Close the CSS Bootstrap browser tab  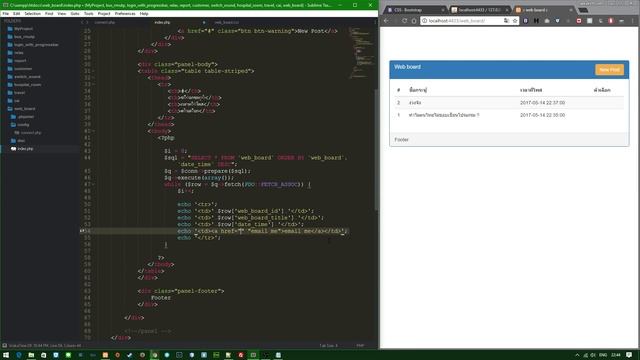(x=443, y=10)
